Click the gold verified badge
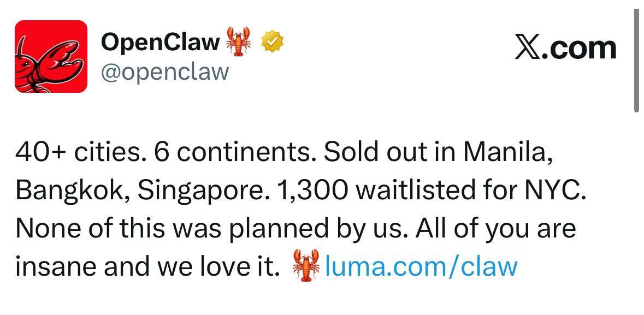 (x=273, y=41)
